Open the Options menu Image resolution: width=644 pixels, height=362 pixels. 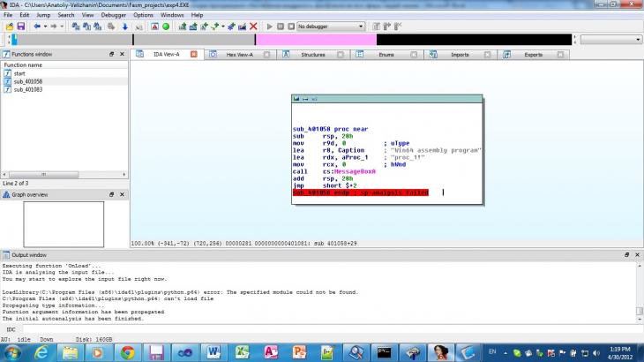[143, 15]
